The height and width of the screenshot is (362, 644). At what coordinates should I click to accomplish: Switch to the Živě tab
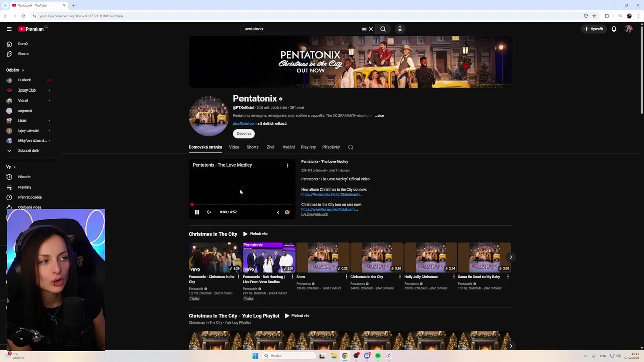point(270,147)
